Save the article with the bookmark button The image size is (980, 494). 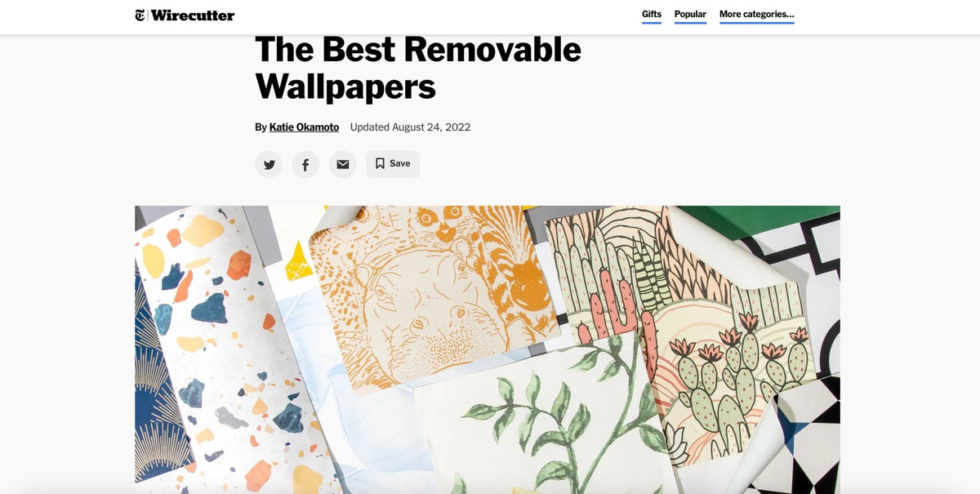pos(393,164)
